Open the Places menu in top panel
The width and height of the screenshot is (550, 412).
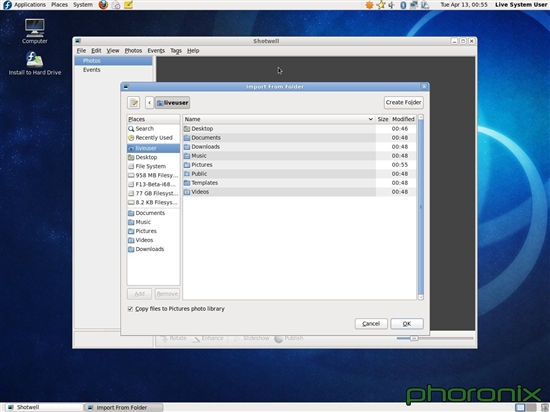click(x=59, y=5)
